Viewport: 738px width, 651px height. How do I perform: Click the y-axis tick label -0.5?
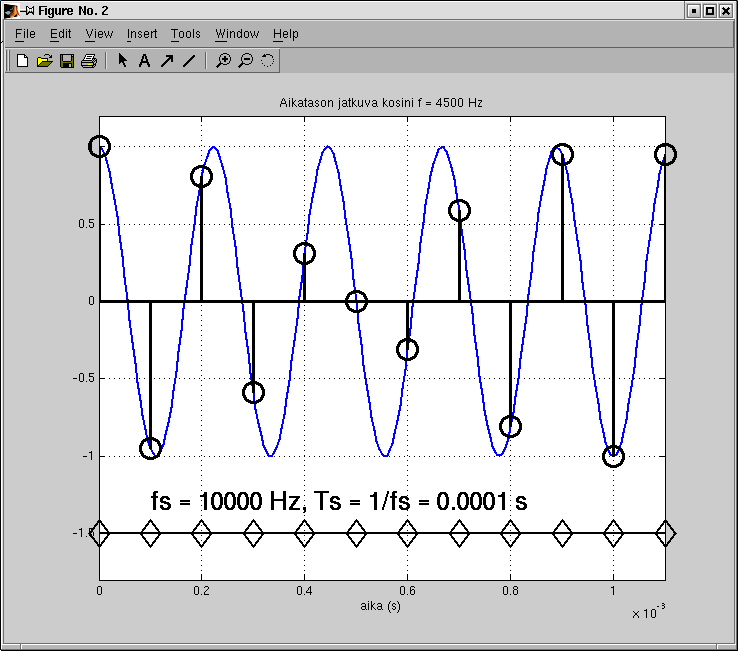[x=84, y=378]
